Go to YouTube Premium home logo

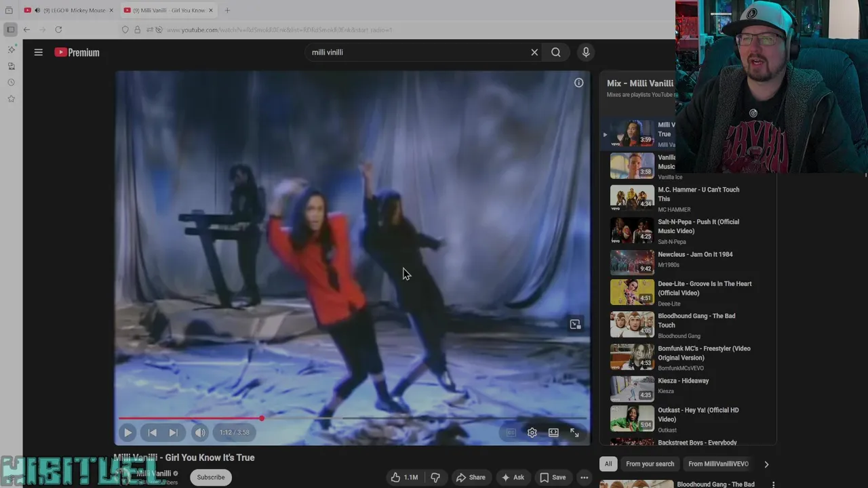(77, 52)
